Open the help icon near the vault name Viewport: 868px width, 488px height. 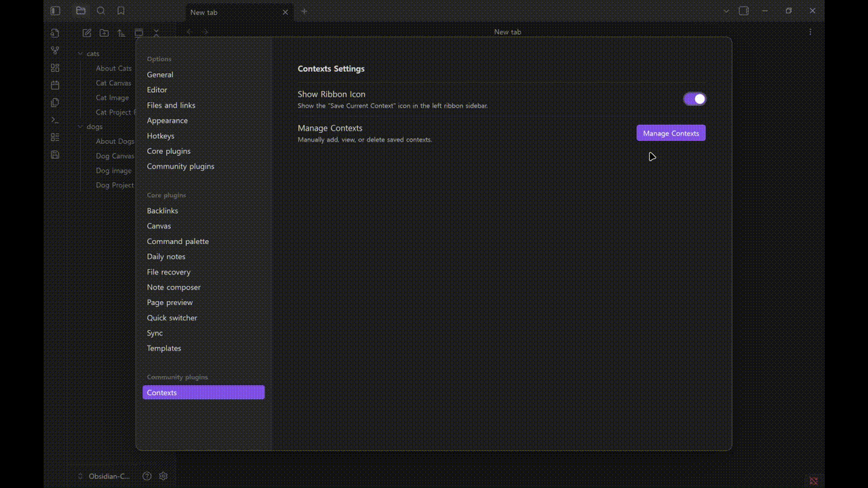[x=146, y=476]
